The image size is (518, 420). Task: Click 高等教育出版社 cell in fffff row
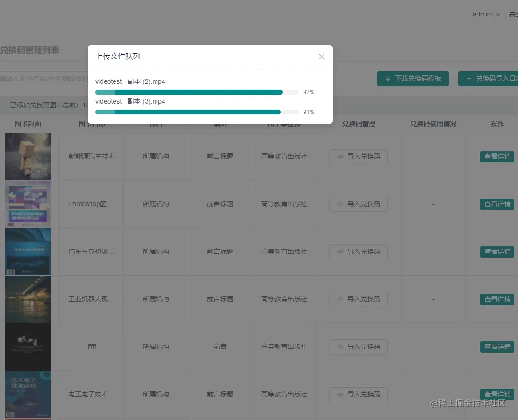[284, 347]
